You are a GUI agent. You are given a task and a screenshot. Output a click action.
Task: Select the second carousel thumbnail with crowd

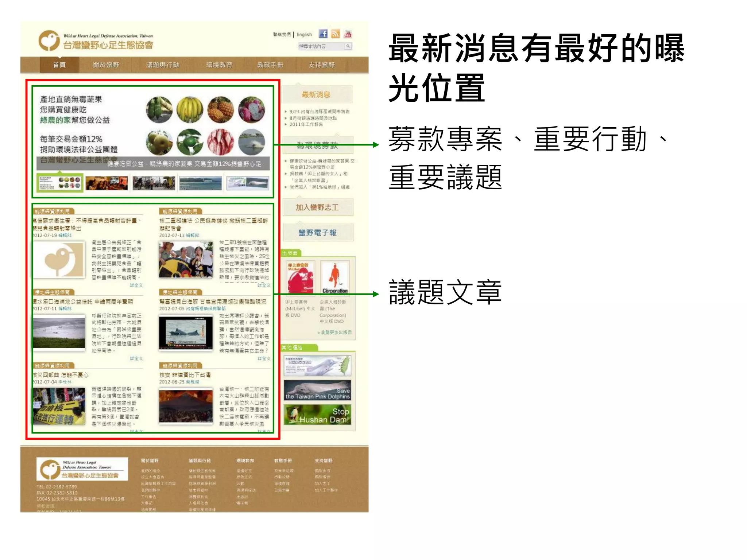[107, 183]
